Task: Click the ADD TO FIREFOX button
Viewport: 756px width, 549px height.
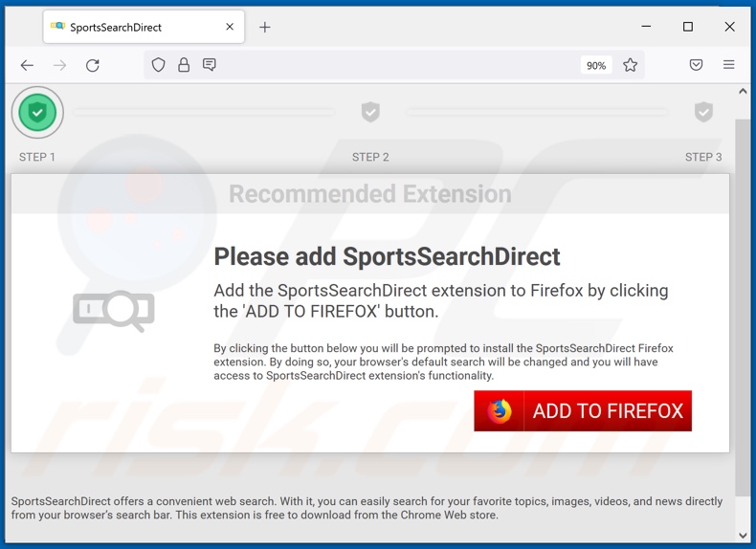Action: tap(583, 410)
